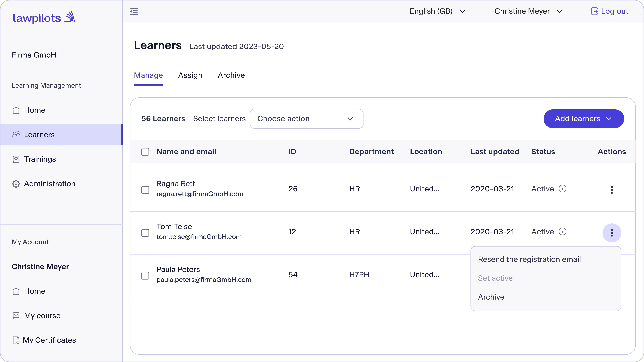Image resolution: width=644 pixels, height=362 pixels.
Task: Expand the Add learners button menu
Action: coord(584,119)
